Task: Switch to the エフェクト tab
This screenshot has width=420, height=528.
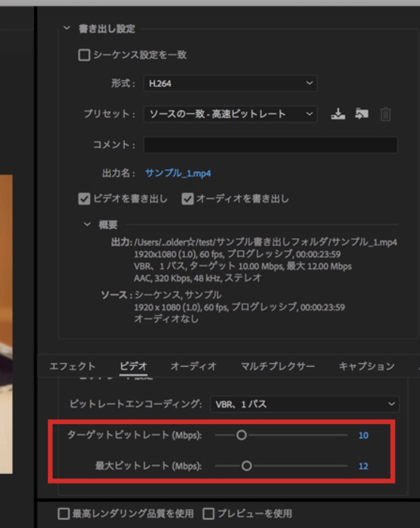Action: tap(73, 366)
